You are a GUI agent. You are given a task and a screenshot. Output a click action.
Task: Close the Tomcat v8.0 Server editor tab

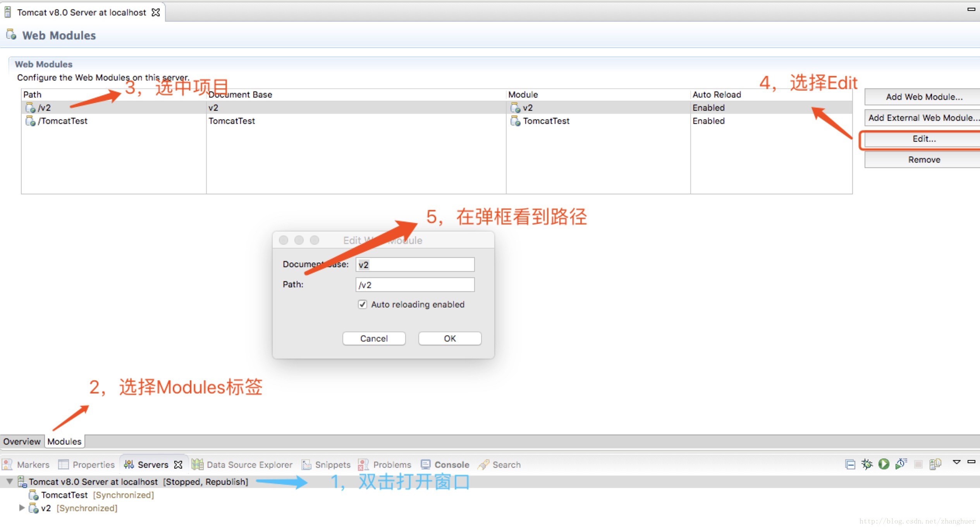[156, 12]
